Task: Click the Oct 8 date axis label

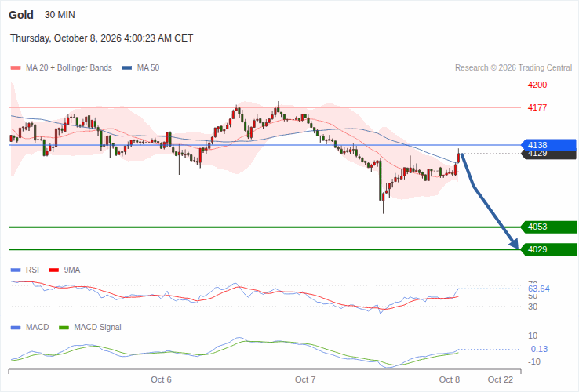Action: click(x=450, y=379)
